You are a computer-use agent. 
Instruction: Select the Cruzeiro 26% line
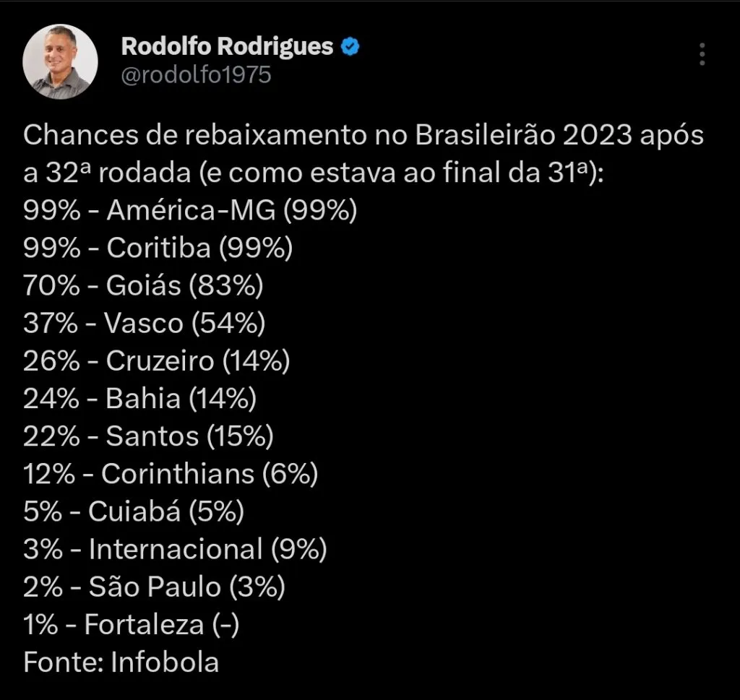(157, 360)
